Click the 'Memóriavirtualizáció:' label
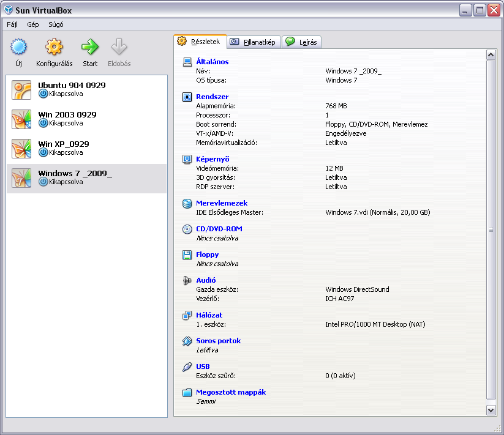The height and width of the screenshot is (435, 504). pyautogui.click(x=227, y=143)
